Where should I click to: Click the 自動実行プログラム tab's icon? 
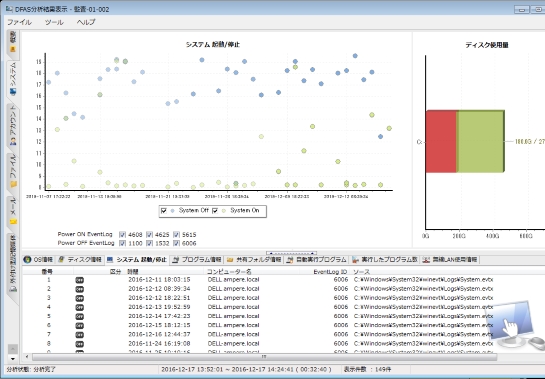click(290, 260)
